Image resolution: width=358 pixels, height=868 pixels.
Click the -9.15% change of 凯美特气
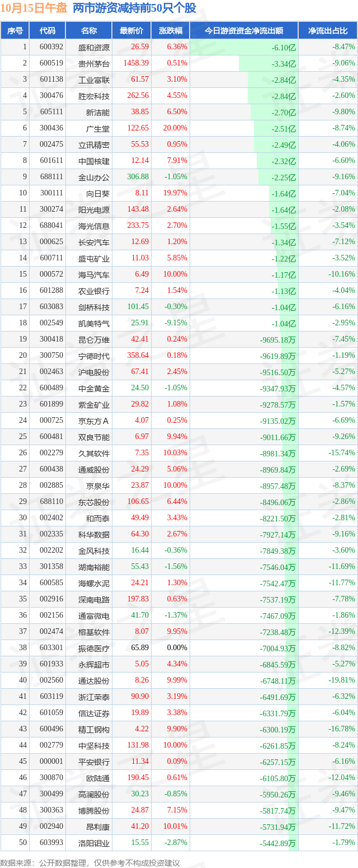(x=176, y=323)
